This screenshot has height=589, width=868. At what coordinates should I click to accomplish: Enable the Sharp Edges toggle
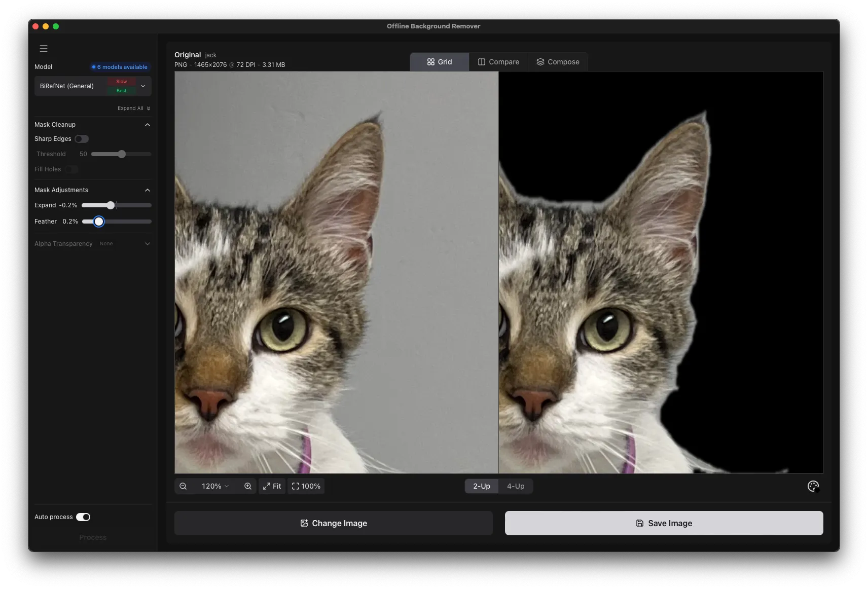pyautogui.click(x=82, y=138)
